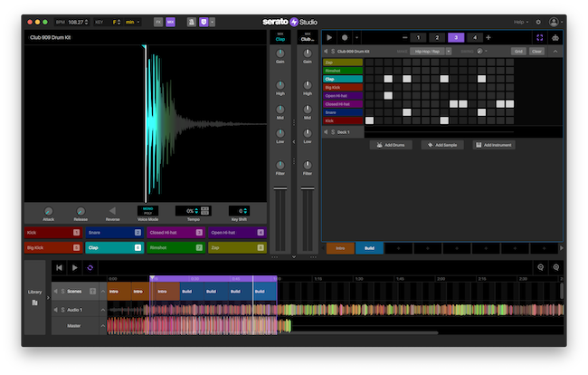Mute the Club 909 Drum Kit track
This screenshot has height=375, width=588.
point(326,51)
